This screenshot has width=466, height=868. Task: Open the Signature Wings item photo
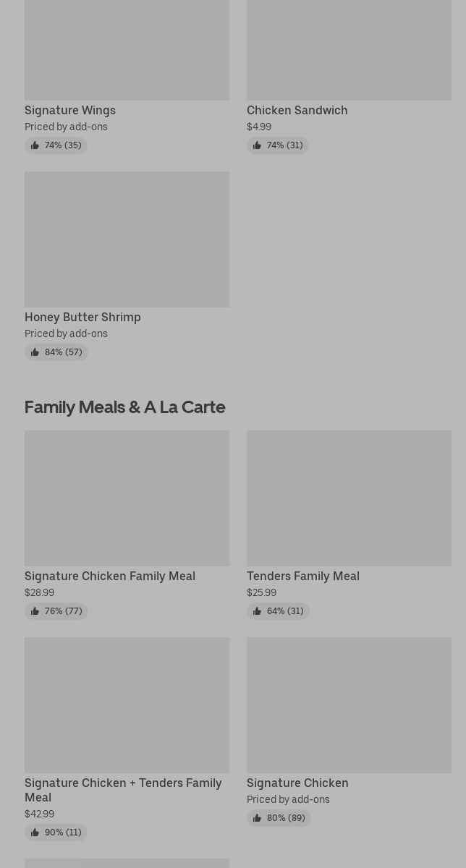pos(127,49)
